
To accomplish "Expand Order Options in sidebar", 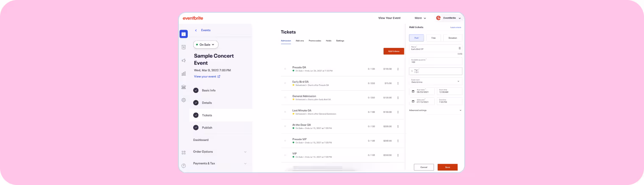I will [220, 151].
